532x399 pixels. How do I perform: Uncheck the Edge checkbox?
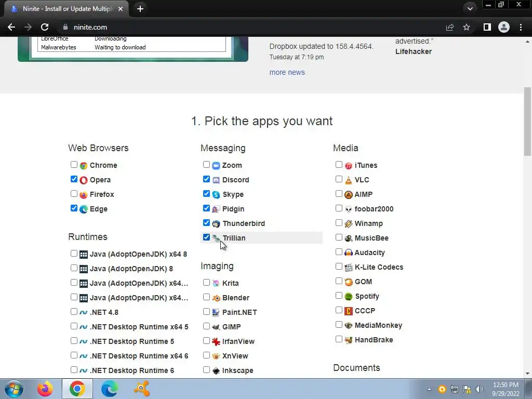coord(74,208)
